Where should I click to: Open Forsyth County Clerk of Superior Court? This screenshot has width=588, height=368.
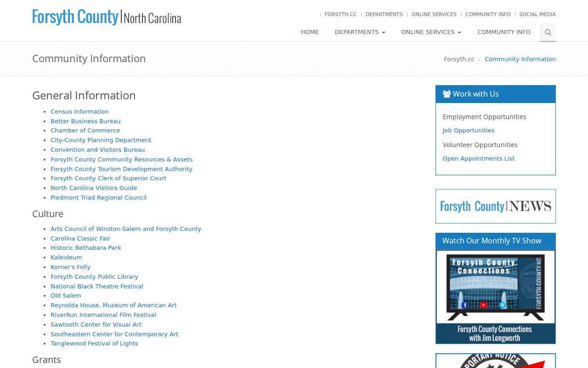(x=108, y=178)
